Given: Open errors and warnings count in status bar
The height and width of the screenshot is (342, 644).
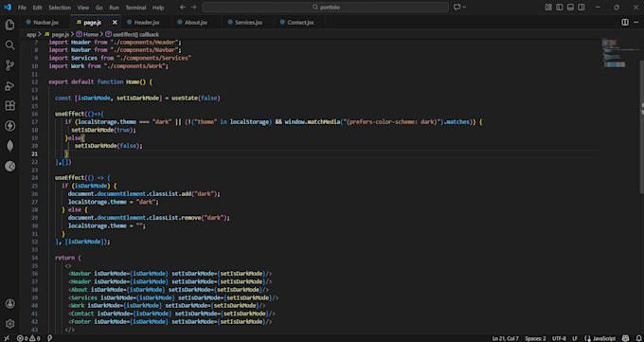Looking at the screenshot, I should [28, 338].
